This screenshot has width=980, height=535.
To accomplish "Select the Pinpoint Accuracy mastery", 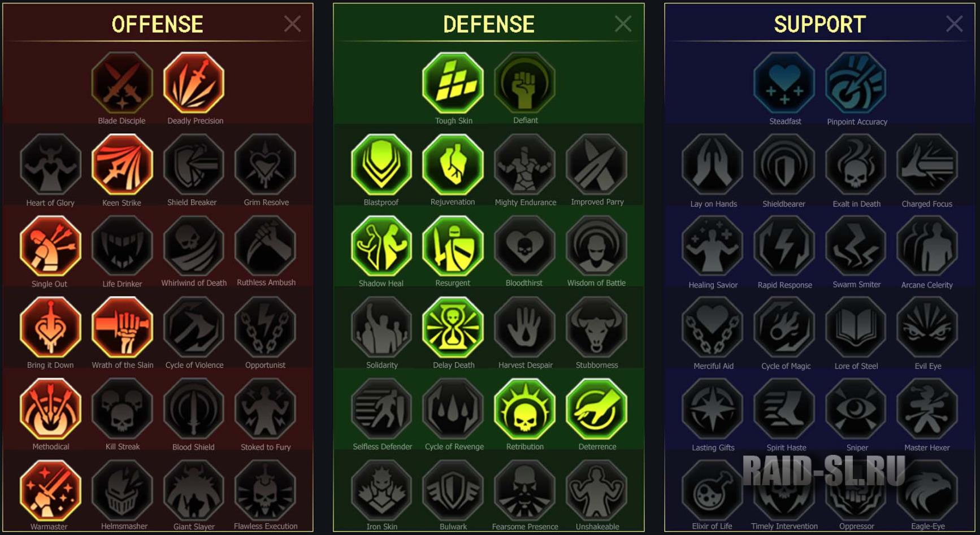I will click(x=856, y=83).
